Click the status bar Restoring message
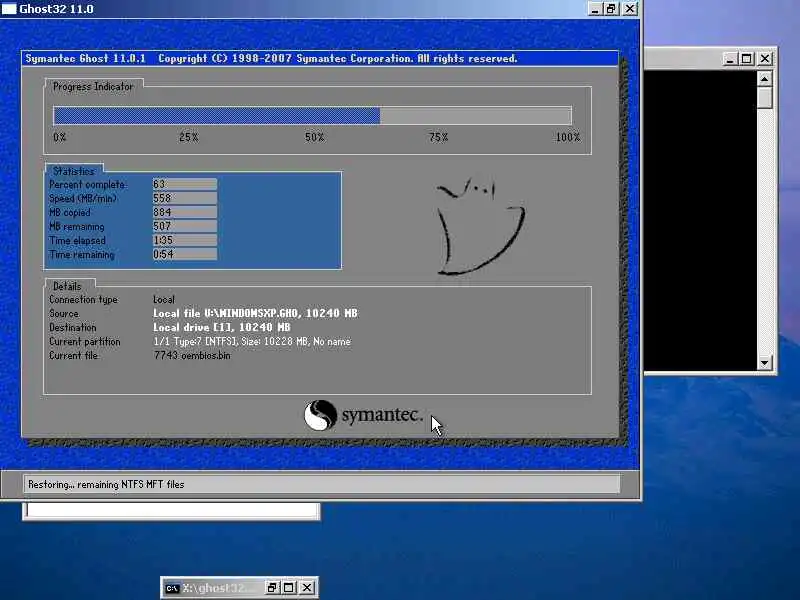The image size is (800, 600). [106, 484]
